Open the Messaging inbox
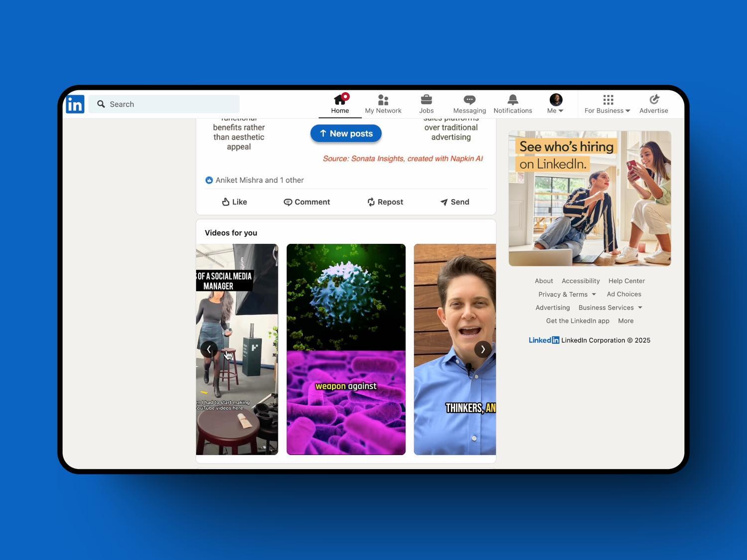This screenshot has height=560, width=747. 469,104
